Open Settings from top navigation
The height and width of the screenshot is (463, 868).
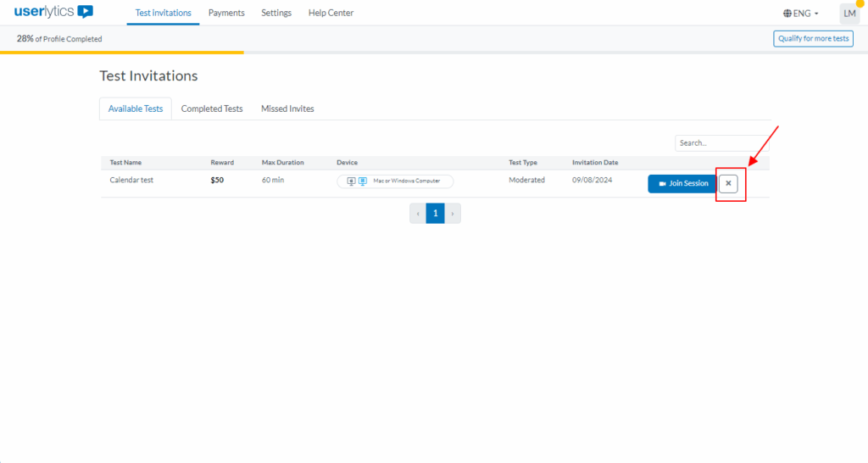[276, 13]
